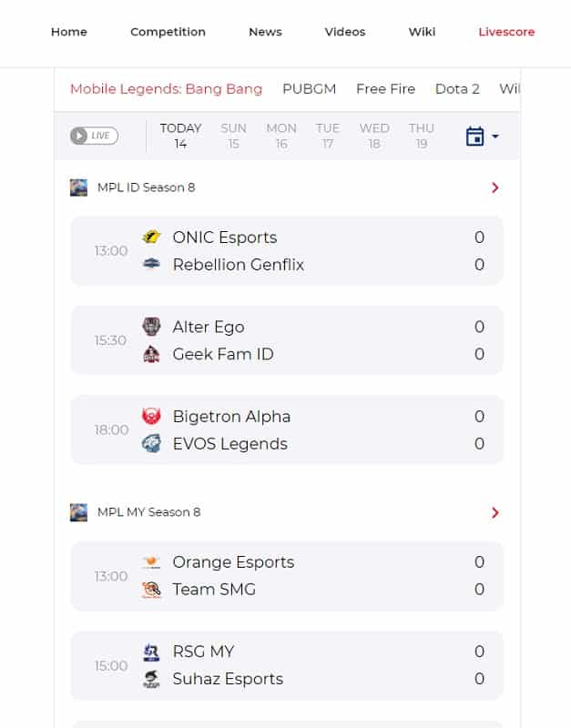This screenshot has width=571, height=728.
Task: Open Orange Esports vs Team SMG match
Action: 287,576
